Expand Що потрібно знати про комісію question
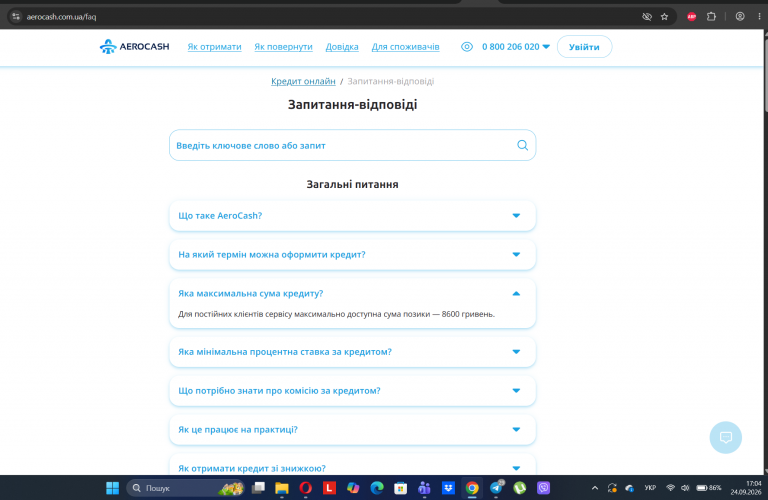 (x=352, y=390)
